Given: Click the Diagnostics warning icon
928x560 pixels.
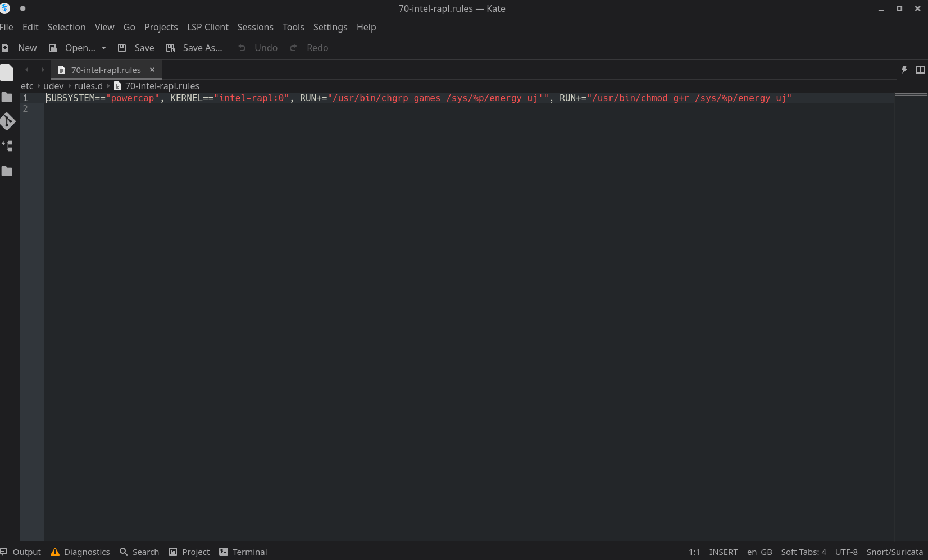Looking at the screenshot, I should pyautogui.click(x=55, y=552).
